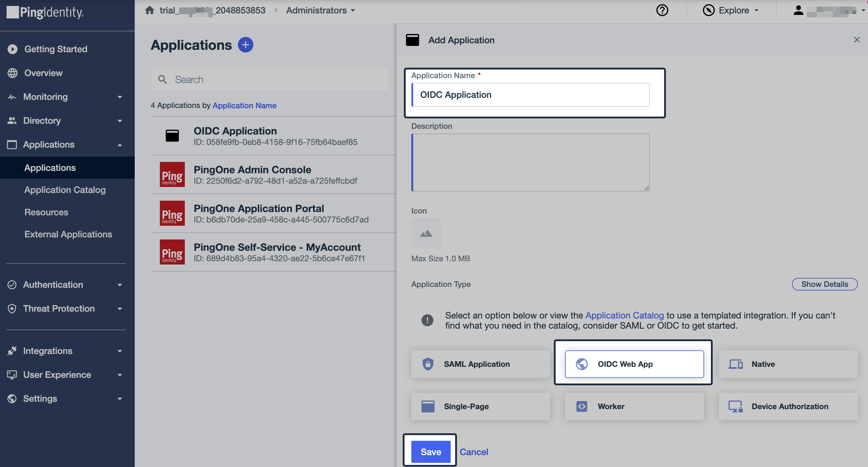Expand the Monitoring sidebar section
Screen dimensions: 868x467
coord(120,97)
